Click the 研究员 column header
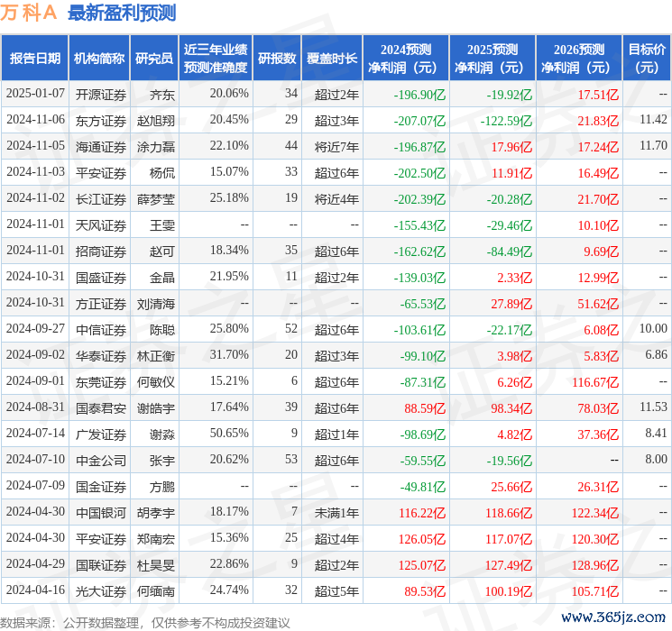The height and width of the screenshot is (631, 672). (154, 59)
